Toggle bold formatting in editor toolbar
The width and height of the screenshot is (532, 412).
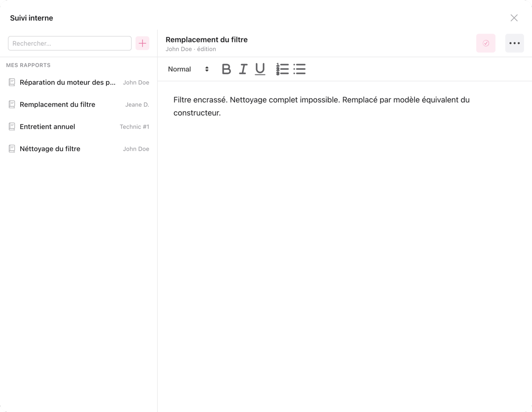click(x=226, y=69)
